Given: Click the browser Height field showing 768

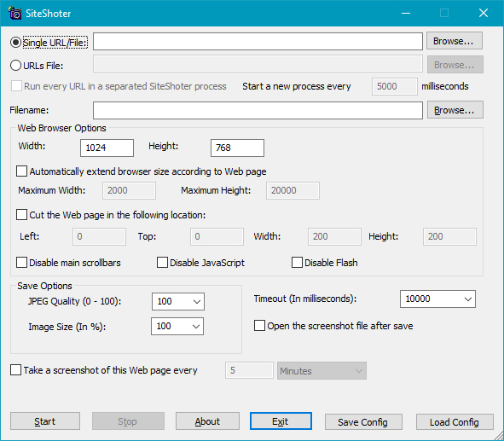Looking at the screenshot, I should point(238,148).
